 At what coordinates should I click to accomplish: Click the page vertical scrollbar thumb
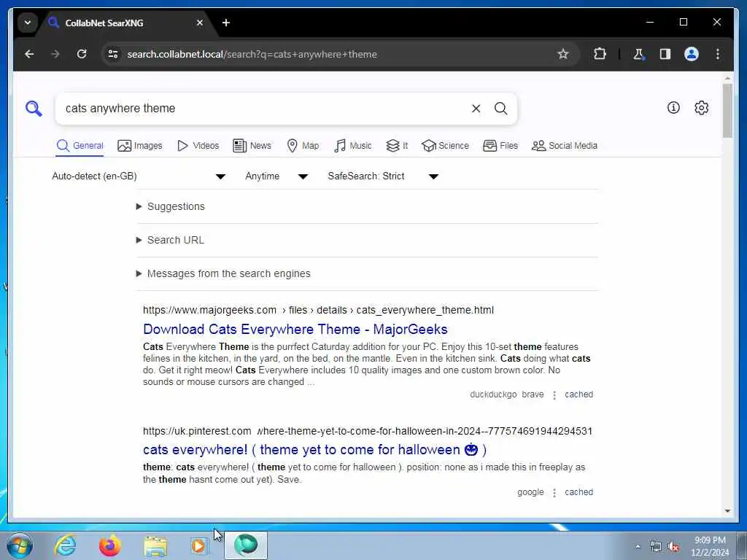coord(727,111)
